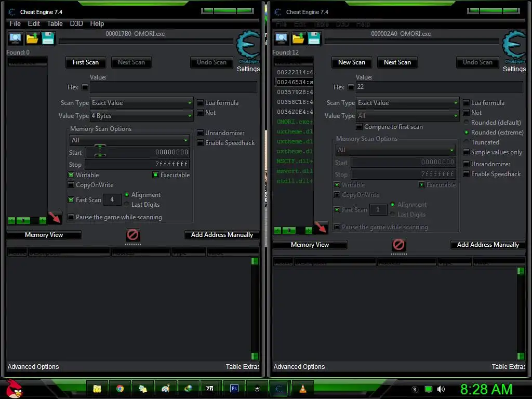Open VLC cone icon on taskbar
This screenshot has height=399, width=532.
click(303, 389)
